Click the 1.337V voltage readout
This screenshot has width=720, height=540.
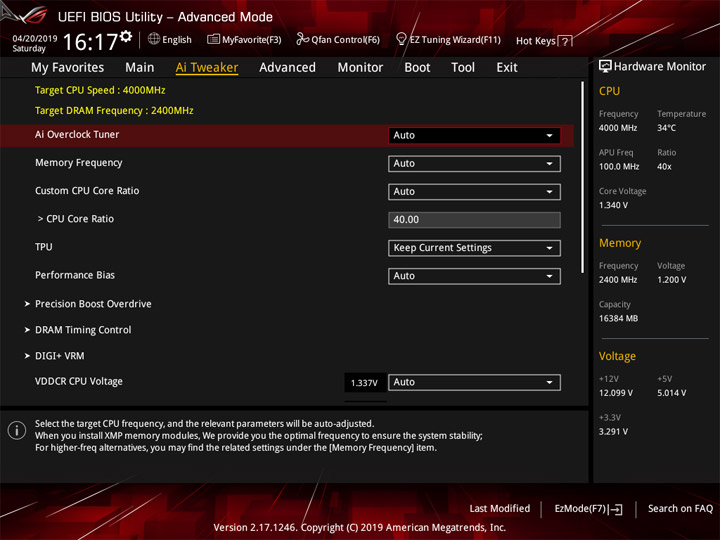(x=364, y=382)
